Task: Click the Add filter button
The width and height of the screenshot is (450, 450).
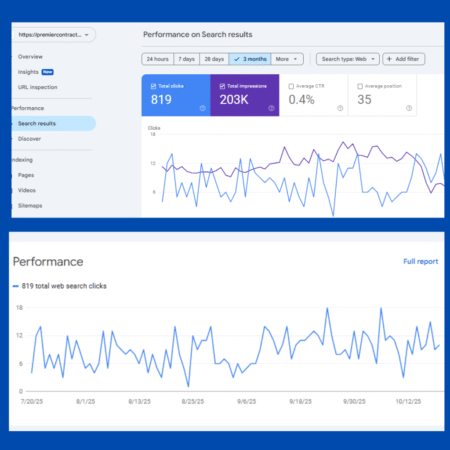Action: [x=404, y=59]
